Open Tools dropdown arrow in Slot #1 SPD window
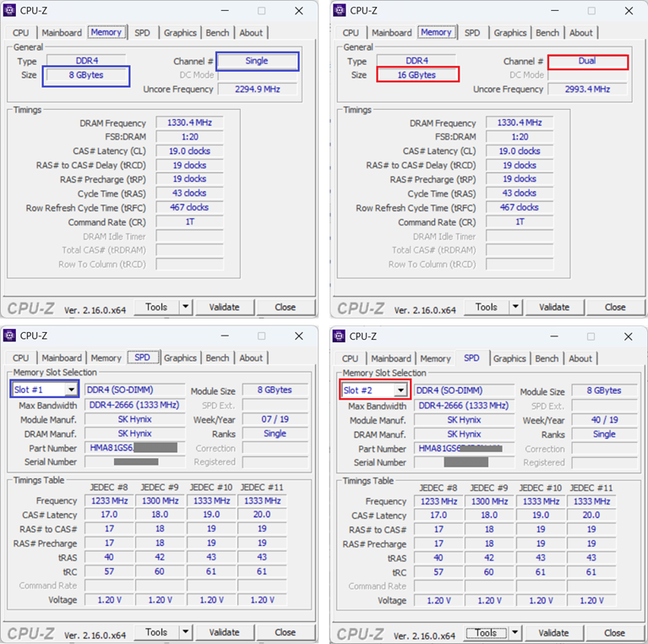The width and height of the screenshot is (648, 644). pos(186,631)
